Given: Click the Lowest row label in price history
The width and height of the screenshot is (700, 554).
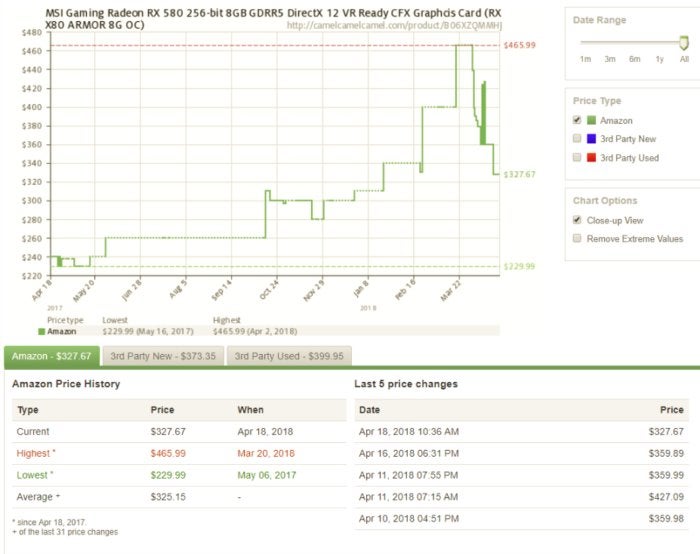Looking at the screenshot, I should [34, 475].
